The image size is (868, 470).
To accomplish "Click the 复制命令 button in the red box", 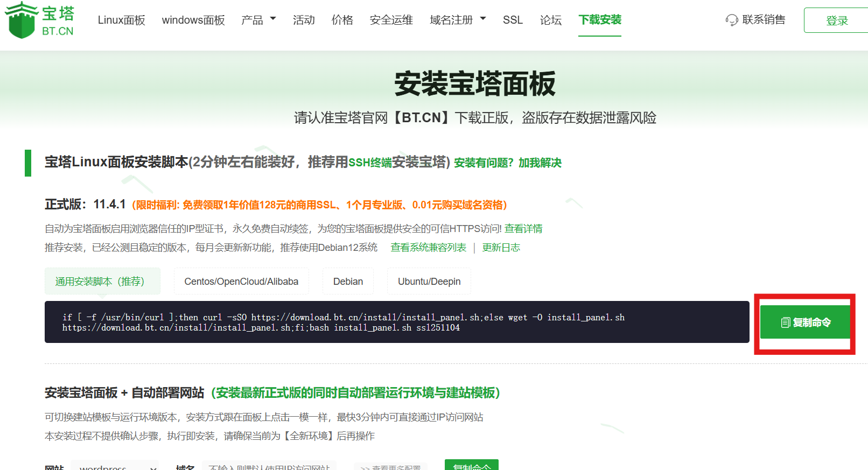I will (805, 322).
